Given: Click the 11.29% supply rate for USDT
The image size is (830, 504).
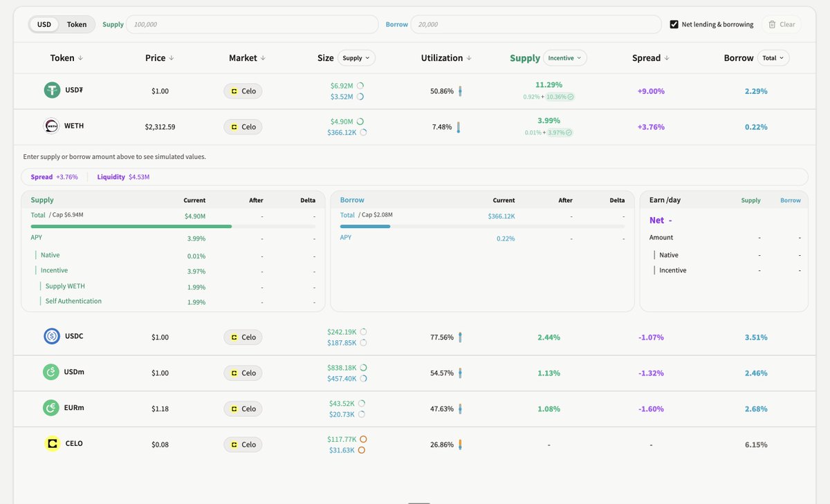Looking at the screenshot, I should 548,85.
